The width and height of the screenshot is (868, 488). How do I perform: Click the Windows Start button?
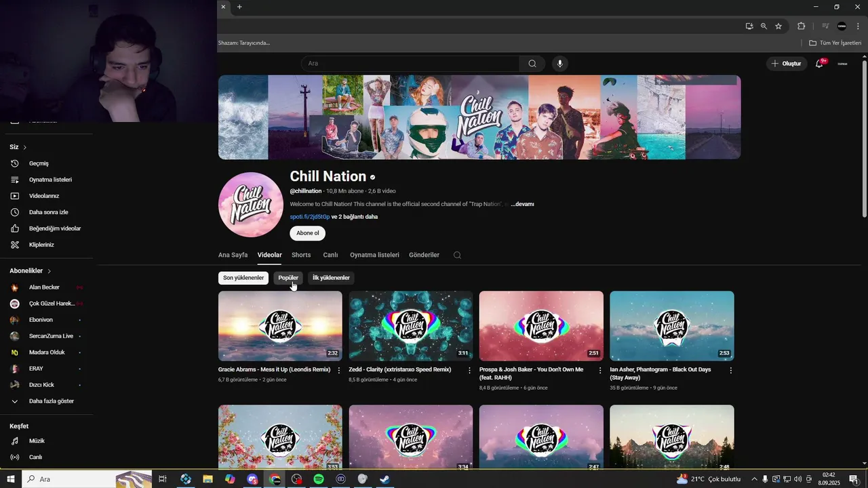click(x=11, y=479)
